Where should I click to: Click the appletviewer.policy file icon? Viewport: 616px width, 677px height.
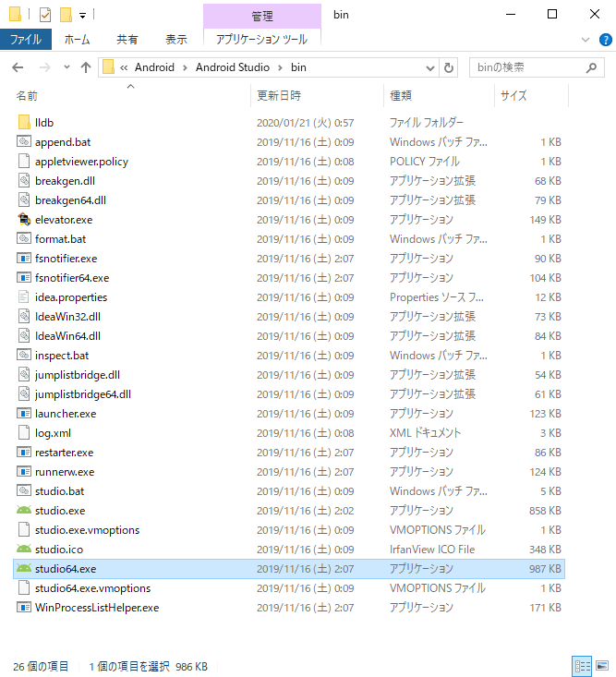pyautogui.click(x=24, y=161)
